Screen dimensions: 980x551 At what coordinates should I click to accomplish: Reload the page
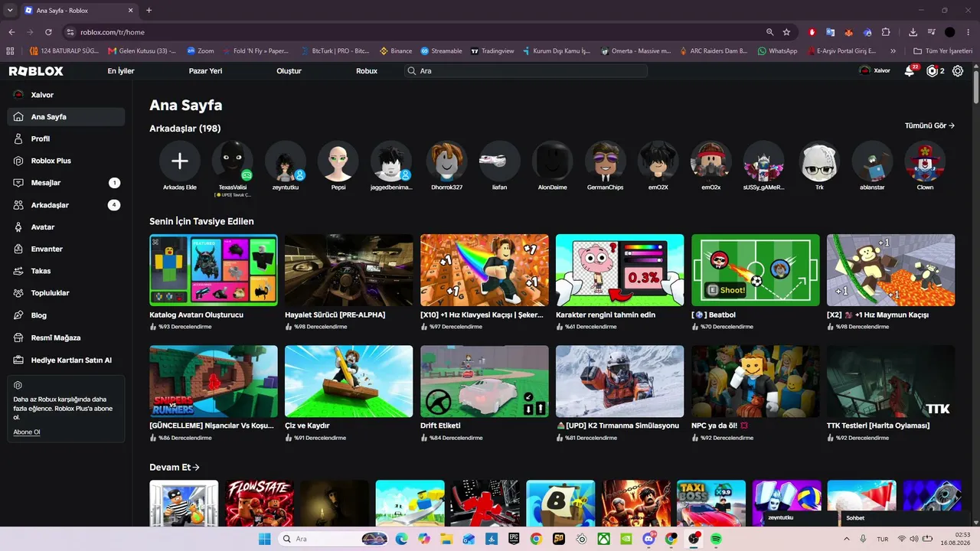coord(48,32)
